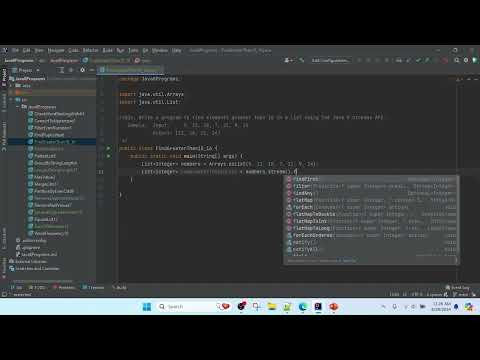This screenshot has width=480, height=360.
Task: Hide the Project panel with minus icon
Action: [x=91, y=70]
